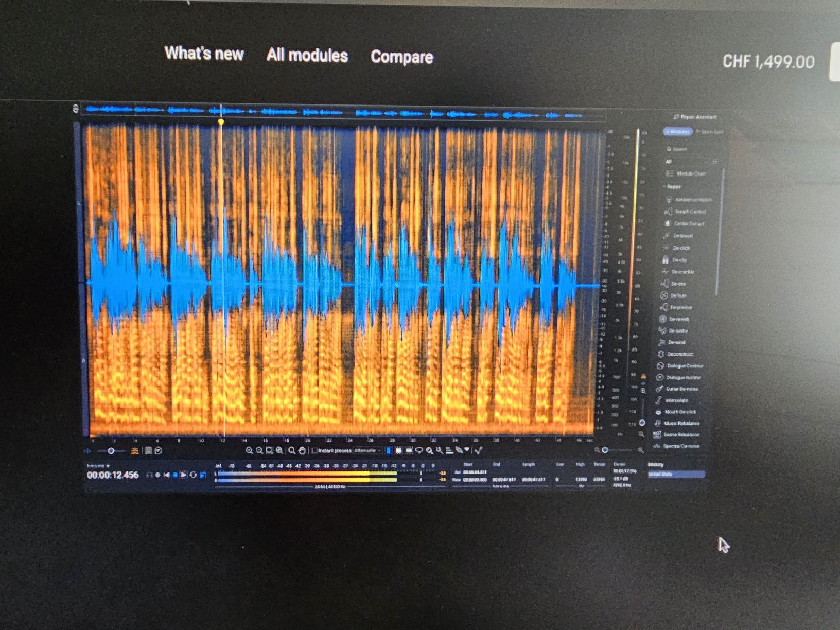Open the De-click module
Image resolution: width=840 pixels, height=630 pixels.
677,248
